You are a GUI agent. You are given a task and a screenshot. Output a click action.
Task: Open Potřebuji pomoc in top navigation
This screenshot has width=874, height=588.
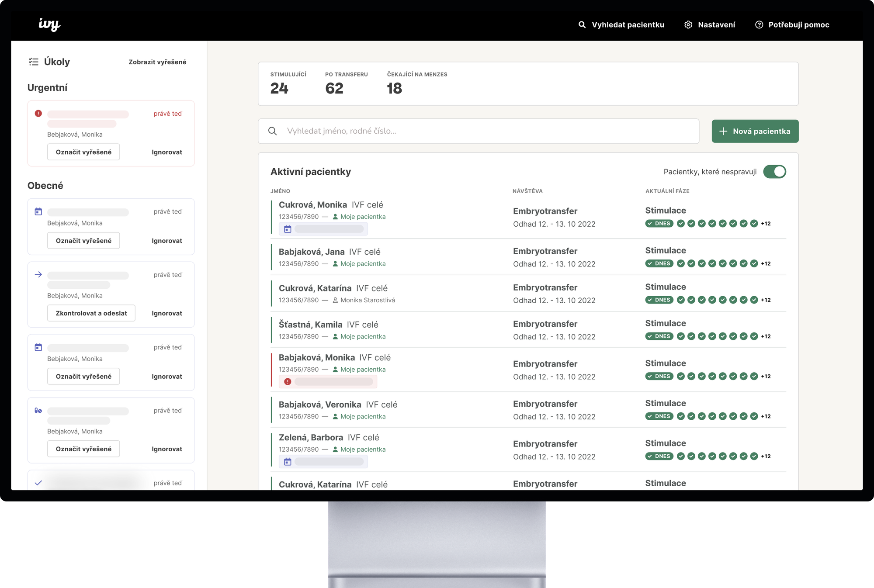click(x=798, y=24)
